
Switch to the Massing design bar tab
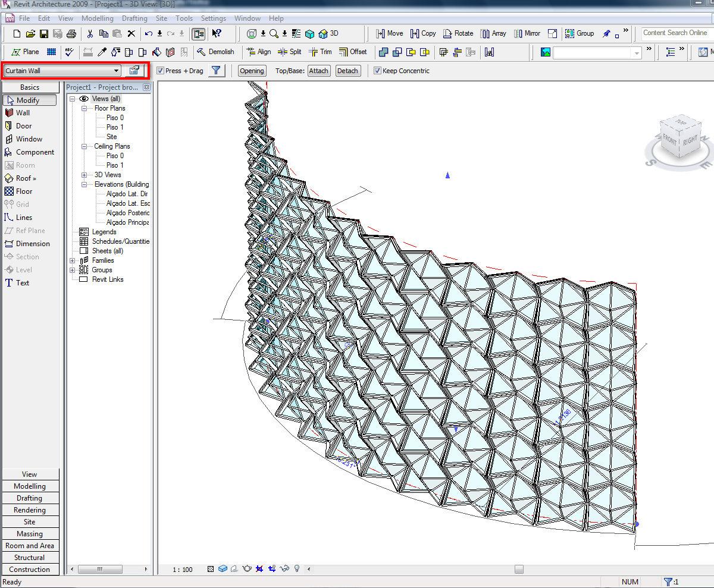pyautogui.click(x=29, y=534)
